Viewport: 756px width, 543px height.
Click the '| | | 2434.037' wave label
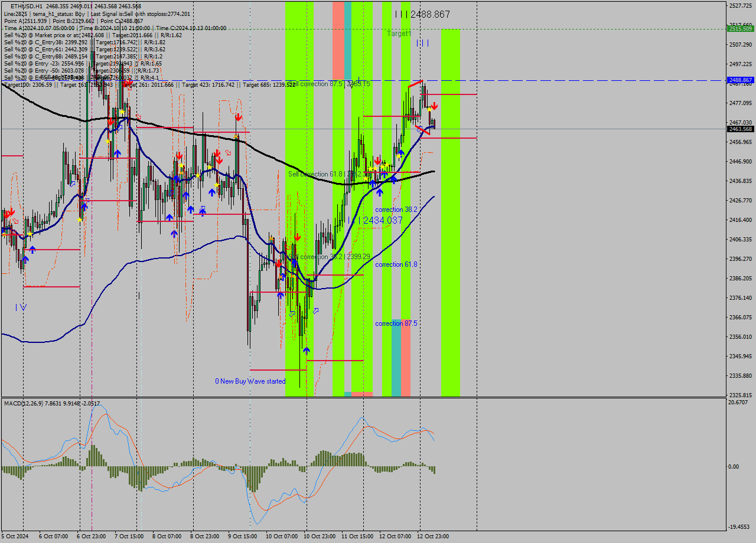(375, 220)
